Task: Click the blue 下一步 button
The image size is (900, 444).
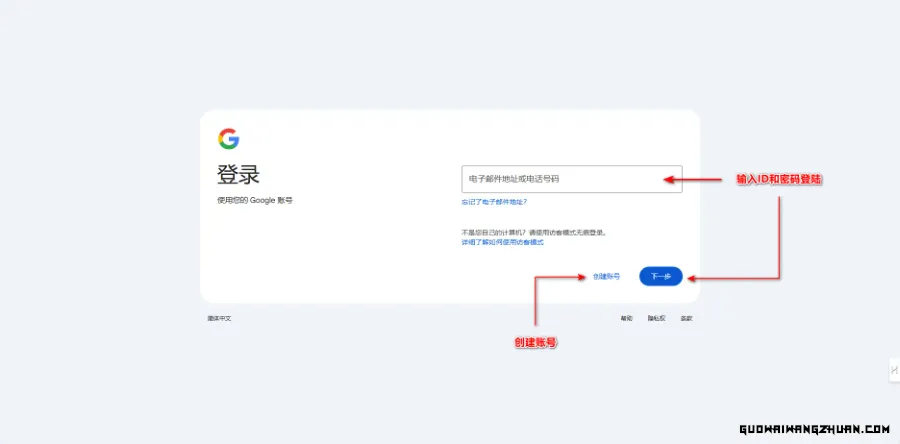Action: click(661, 276)
